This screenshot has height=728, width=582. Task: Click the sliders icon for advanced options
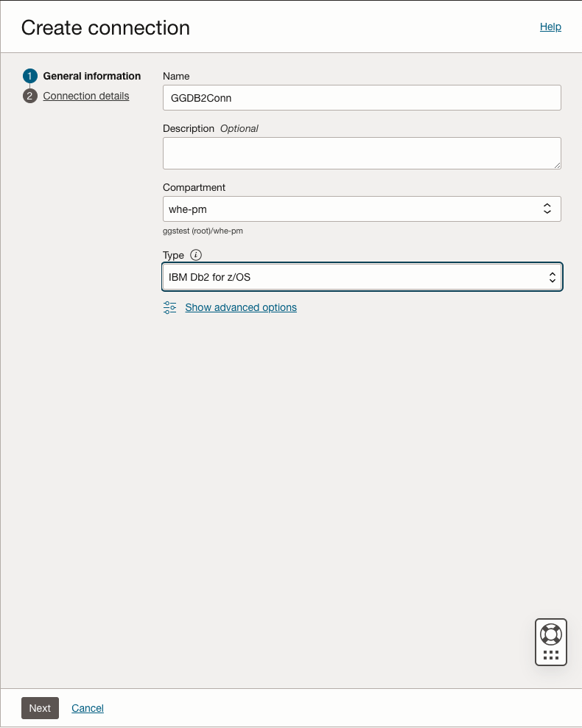click(170, 307)
